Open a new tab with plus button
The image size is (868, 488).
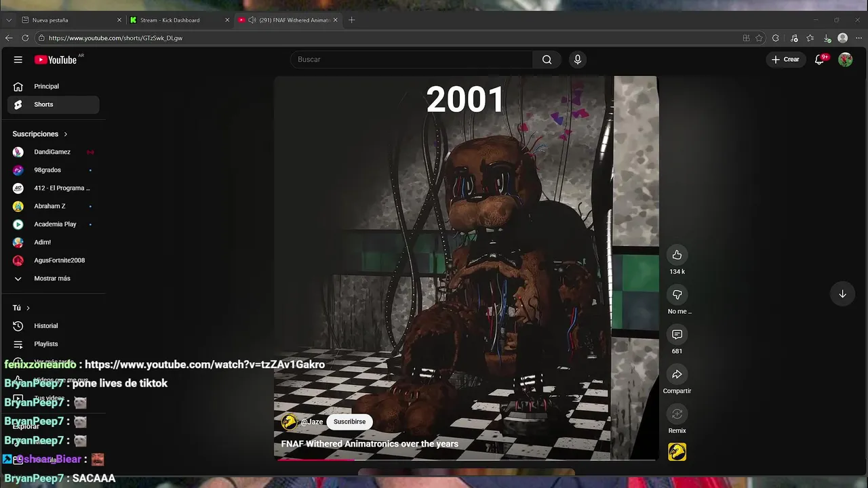pos(351,20)
